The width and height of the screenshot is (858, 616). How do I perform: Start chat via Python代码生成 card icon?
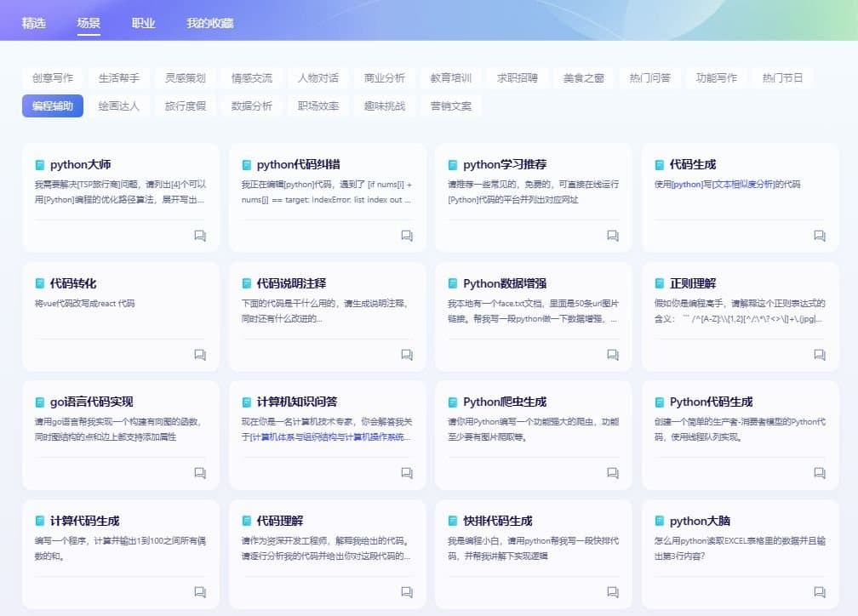point(820,473)
